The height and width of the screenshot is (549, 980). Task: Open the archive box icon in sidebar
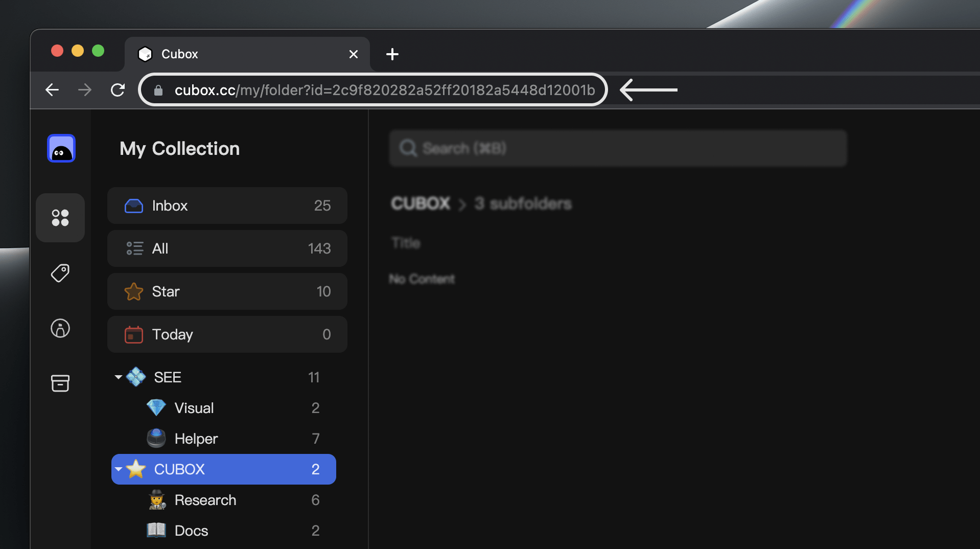[x=60, y=383]
